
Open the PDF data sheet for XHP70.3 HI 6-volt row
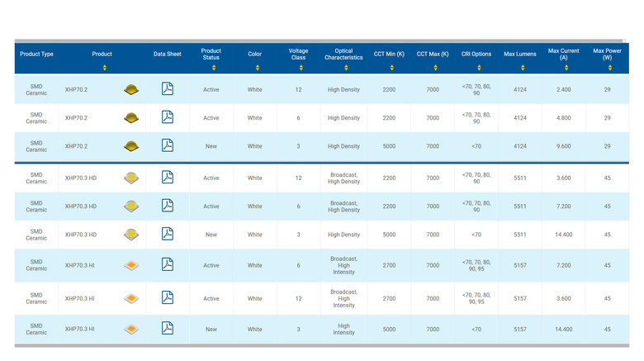167,264
